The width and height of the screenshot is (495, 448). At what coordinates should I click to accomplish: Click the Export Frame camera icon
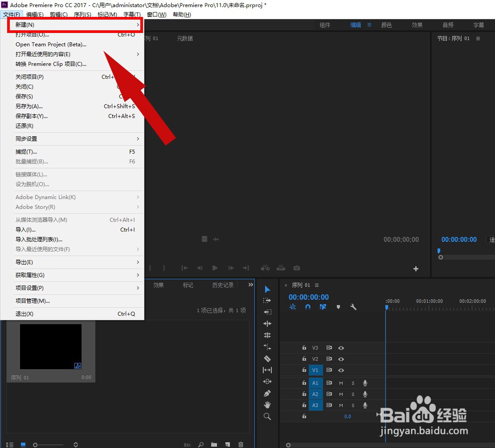[x=296, y=268]
